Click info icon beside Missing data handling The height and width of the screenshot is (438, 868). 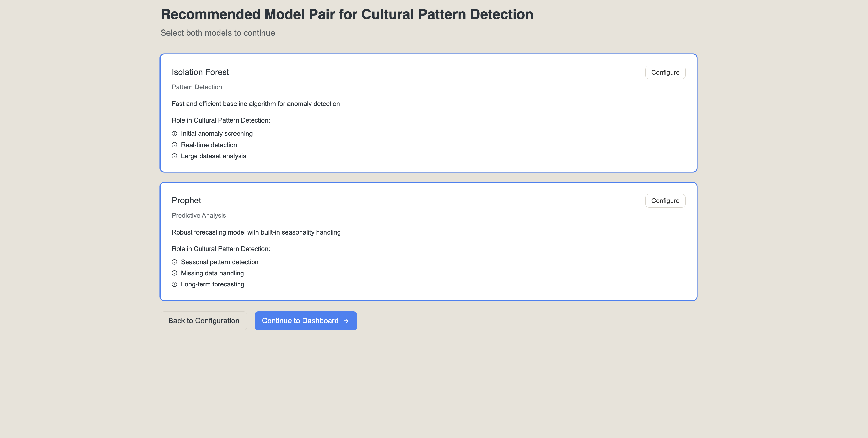tap(174, 273)
